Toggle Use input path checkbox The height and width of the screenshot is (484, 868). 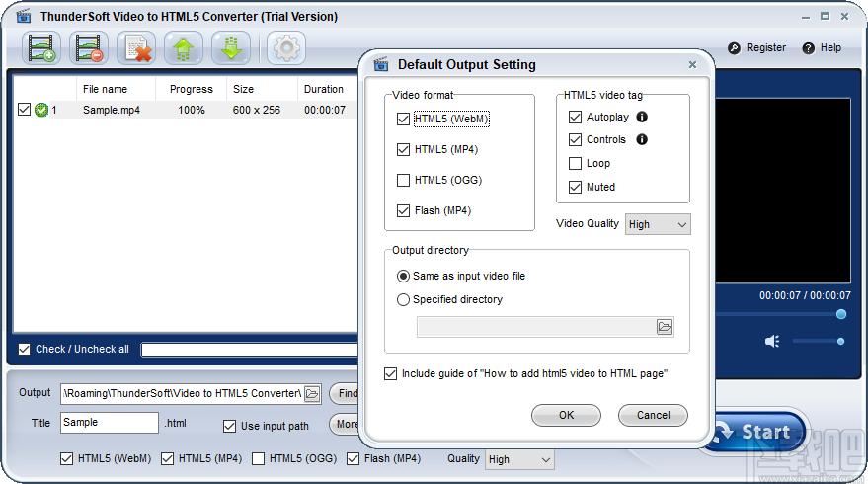tap(229, 426)
